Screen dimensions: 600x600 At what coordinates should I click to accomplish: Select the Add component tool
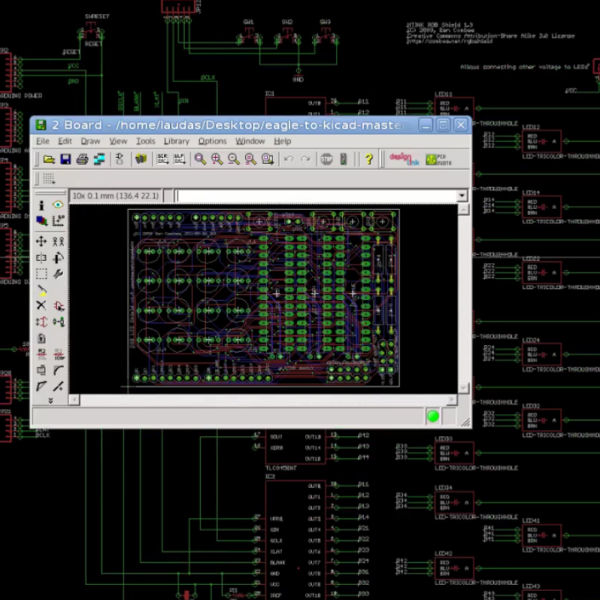point(59,305)
